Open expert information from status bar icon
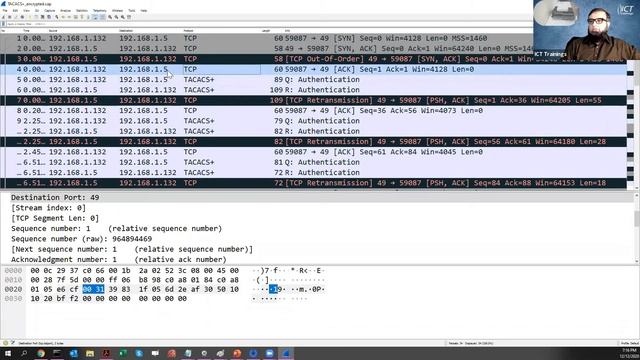Viewport: 640px width, 360px height. [x=5, y=343]
